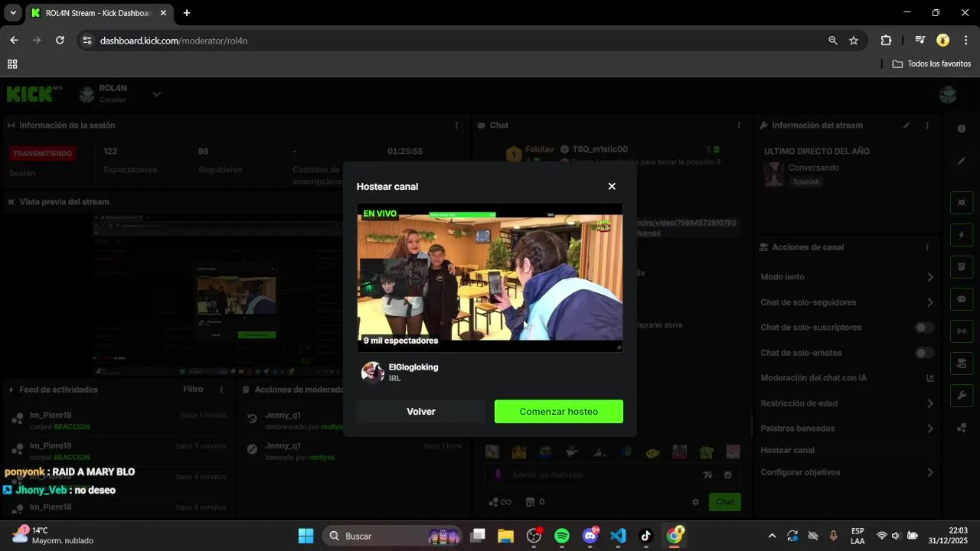Click the document sidebar icon

tap(962, 267)
